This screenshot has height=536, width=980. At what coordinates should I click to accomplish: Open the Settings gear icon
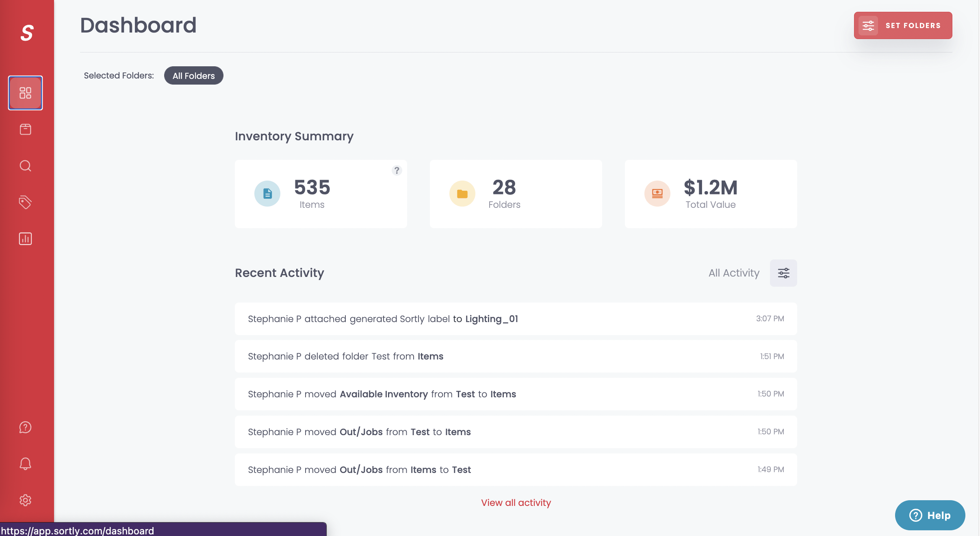point(25,500)
